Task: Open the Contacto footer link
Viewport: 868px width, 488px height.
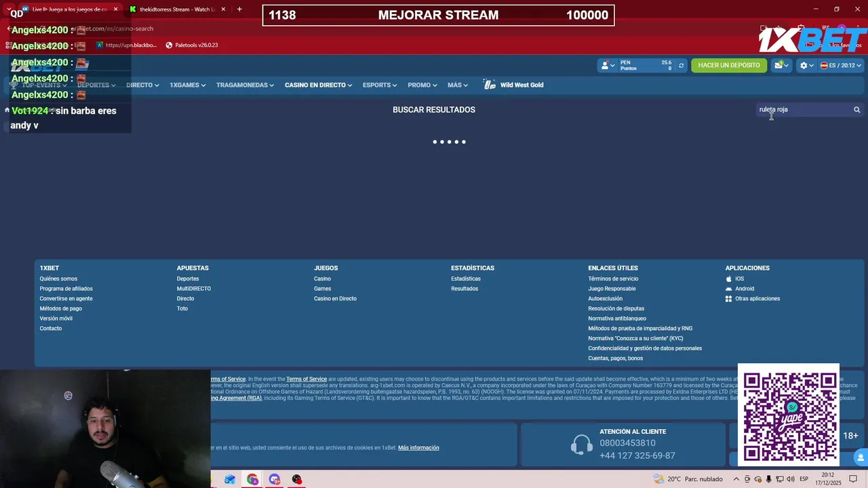Action: click(50, 329)
